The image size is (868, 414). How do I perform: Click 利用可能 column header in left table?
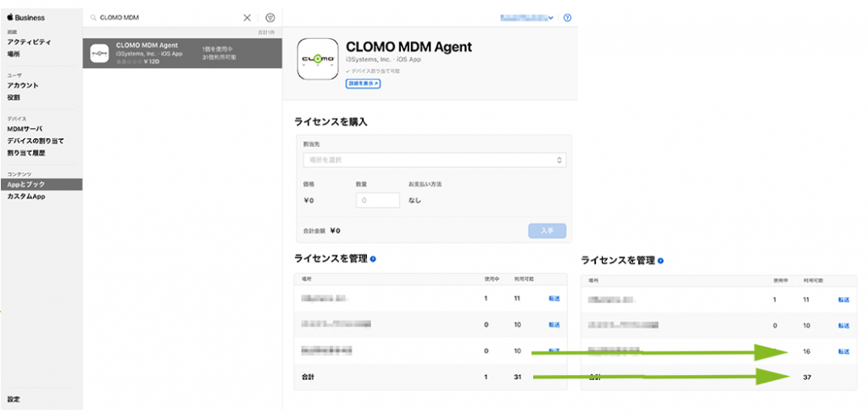524,279
